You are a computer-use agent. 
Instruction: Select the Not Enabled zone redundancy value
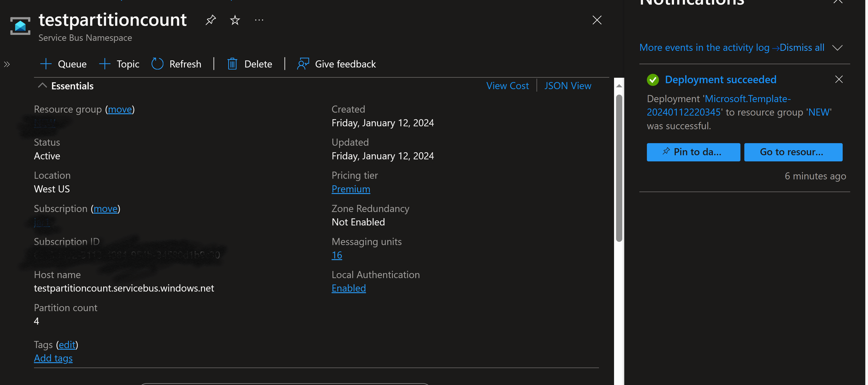pyautogui.click(x=358, y=222)
